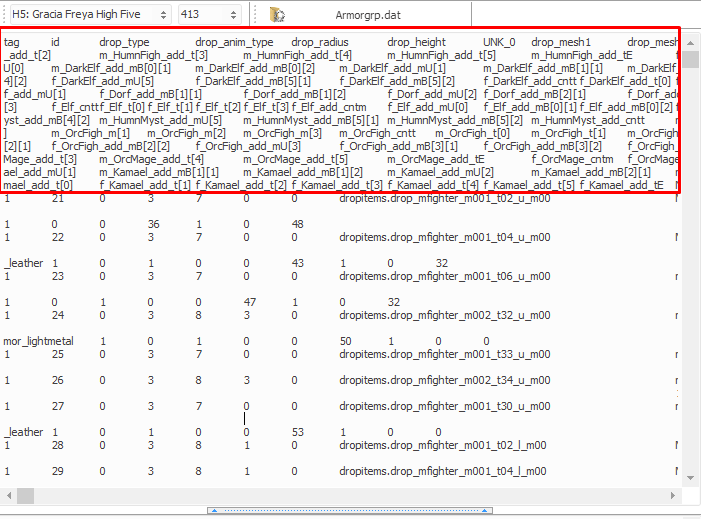
Task: Open the H5: Gracia Freya High Five dropdown
Action: (x=89, y=15)
